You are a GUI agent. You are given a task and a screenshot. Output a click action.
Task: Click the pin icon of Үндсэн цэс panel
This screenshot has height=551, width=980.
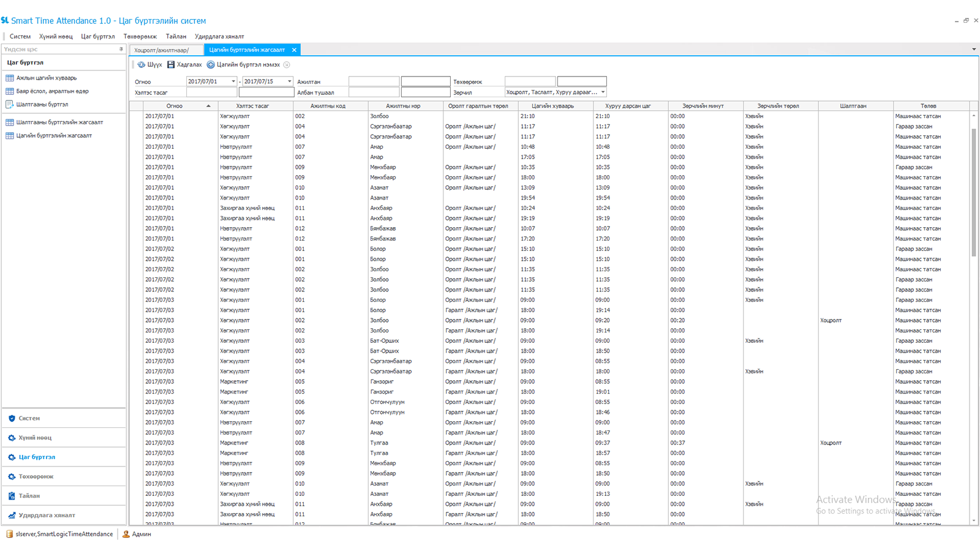click(121, 49)
